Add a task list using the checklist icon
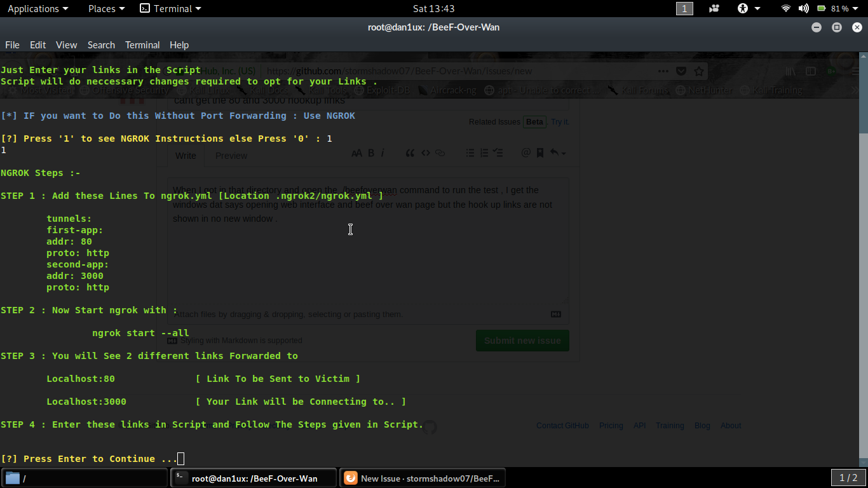 (498, 152)
